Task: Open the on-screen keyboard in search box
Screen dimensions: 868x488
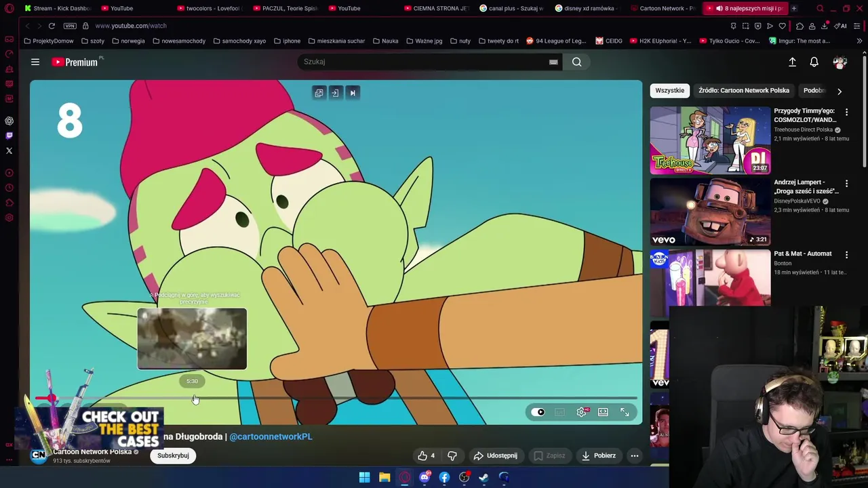Action: [x=553, y=62]
